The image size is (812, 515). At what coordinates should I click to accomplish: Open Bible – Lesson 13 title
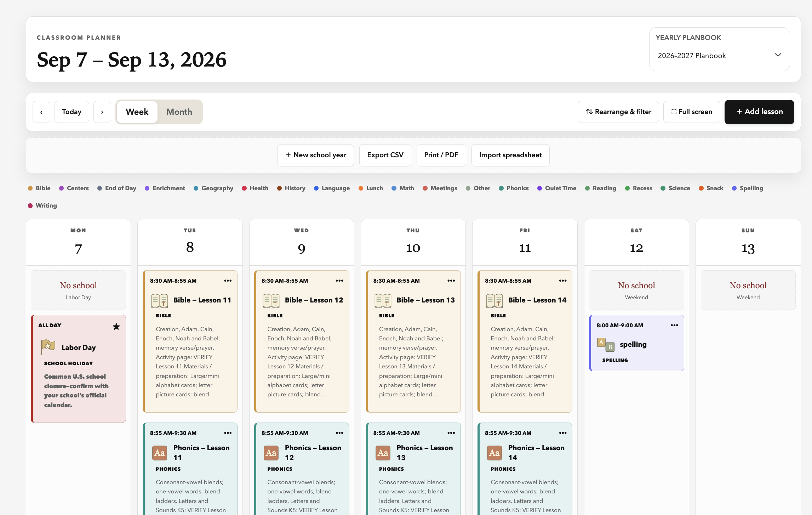coord(425,300)
